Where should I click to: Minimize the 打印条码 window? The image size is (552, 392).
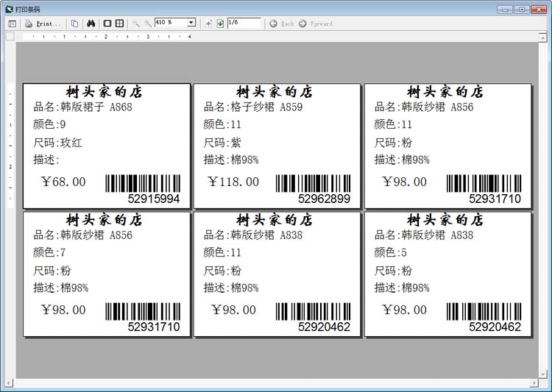pyautogui.click(x=505, y=10)
